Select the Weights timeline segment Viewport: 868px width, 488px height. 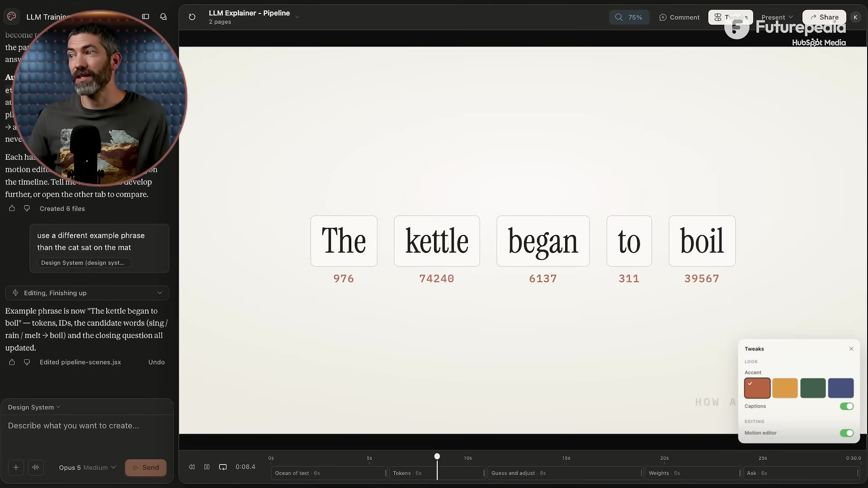693,473
